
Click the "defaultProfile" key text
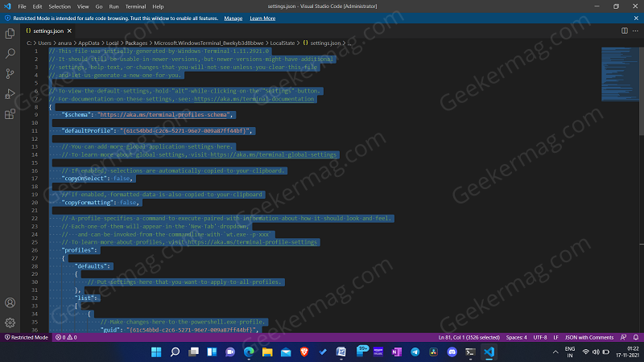click(x=88, y=130)
